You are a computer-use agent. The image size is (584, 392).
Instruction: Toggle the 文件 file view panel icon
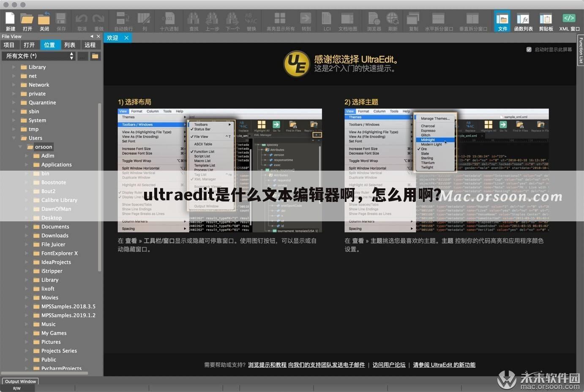click(x=502, y=21)
